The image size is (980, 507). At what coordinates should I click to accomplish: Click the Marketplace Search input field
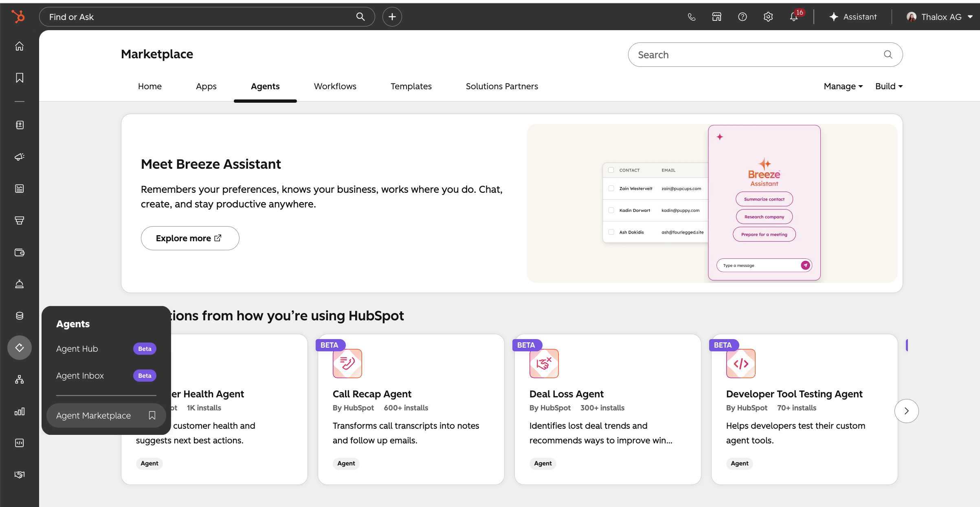pos(765,55)
